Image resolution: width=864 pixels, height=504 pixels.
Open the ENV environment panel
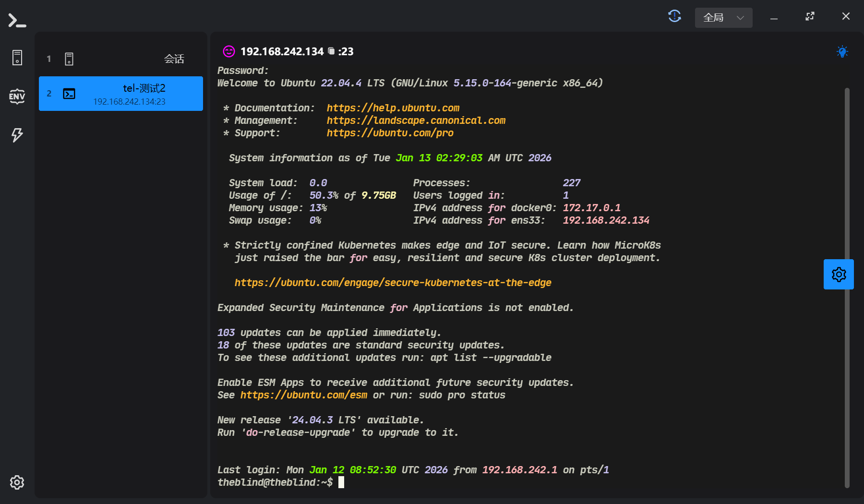tap(17, 96)
